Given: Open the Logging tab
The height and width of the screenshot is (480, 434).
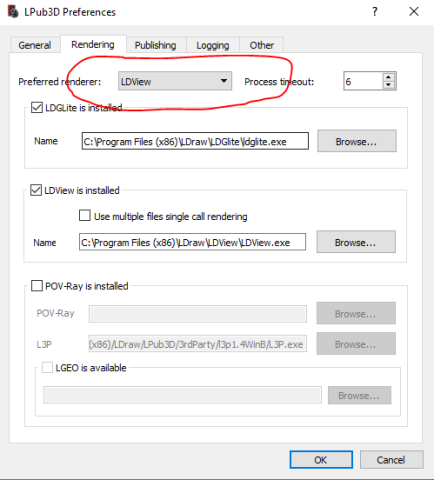Looking at the screenshot, I should [213, 45].
